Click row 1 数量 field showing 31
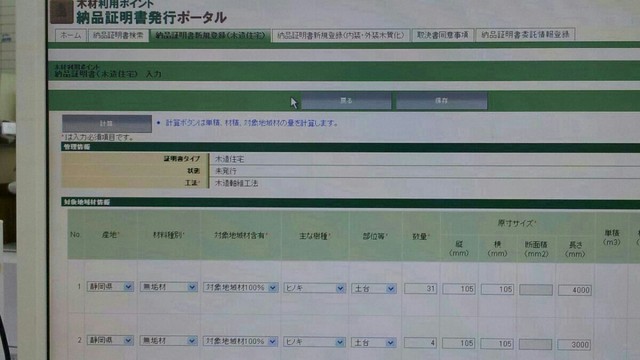This screenshot has width=640, height=360. pos(421,289)
